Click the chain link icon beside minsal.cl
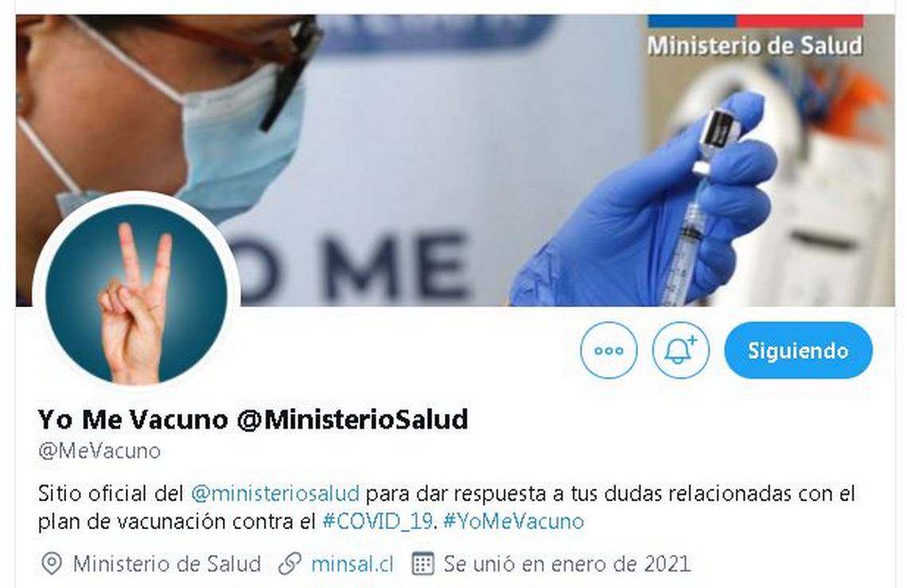 click(290, 563)
